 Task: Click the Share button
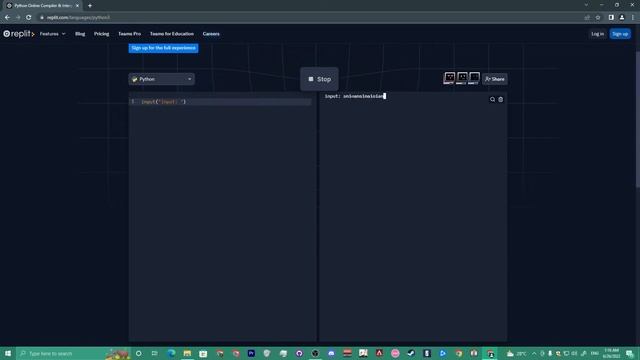[x=495, y=79]
